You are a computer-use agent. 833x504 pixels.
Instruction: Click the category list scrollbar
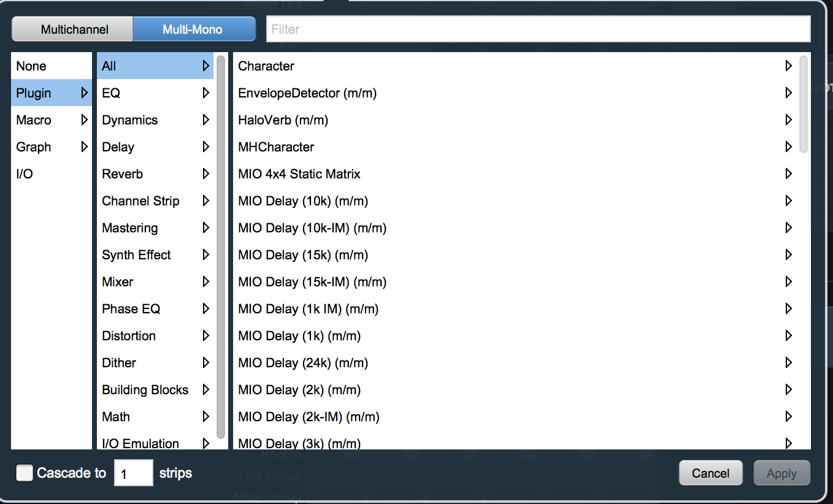point(221,245)
